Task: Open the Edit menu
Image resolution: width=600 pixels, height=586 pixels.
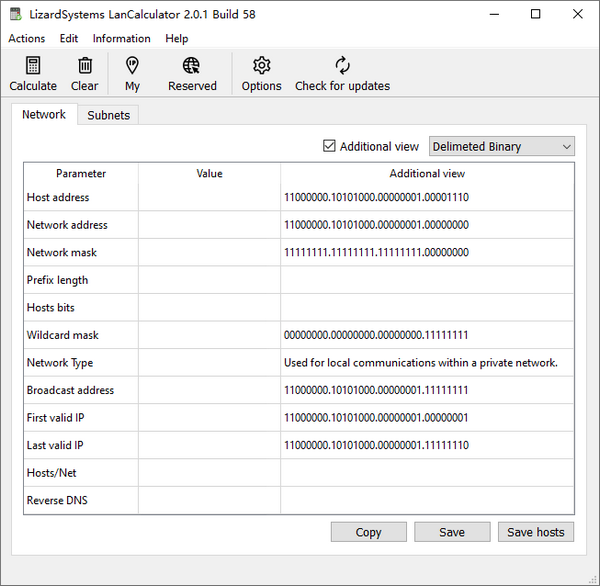Action: 69,39
